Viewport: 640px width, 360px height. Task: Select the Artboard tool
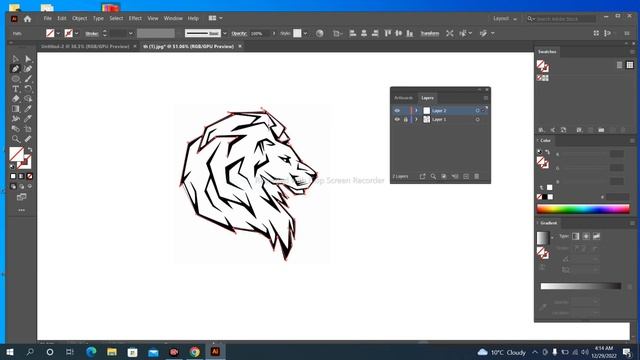[28, 129]
